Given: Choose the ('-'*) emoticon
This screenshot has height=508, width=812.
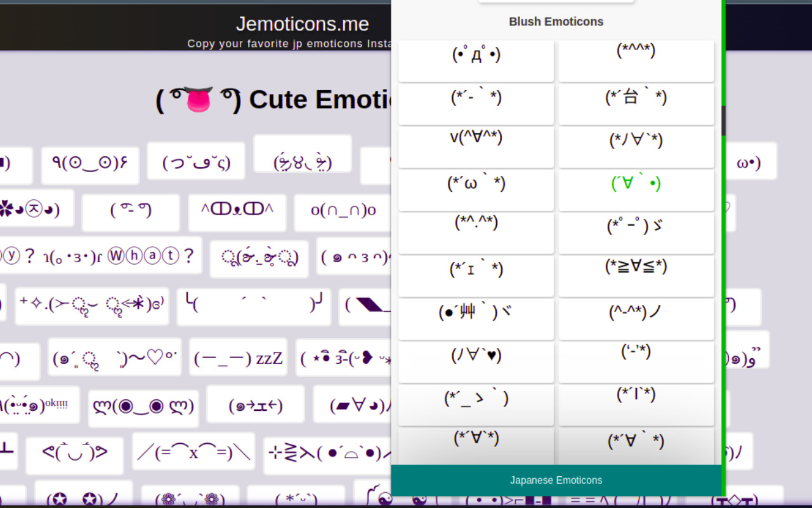Looking at the screenshot, I should [636, 362].
